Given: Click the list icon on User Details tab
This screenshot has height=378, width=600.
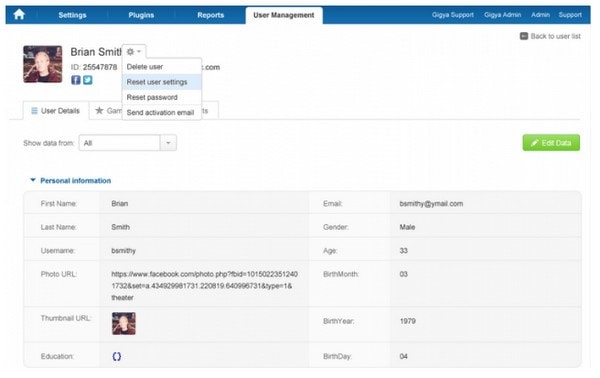Looking at the screenshot, I should click(34, 111).
